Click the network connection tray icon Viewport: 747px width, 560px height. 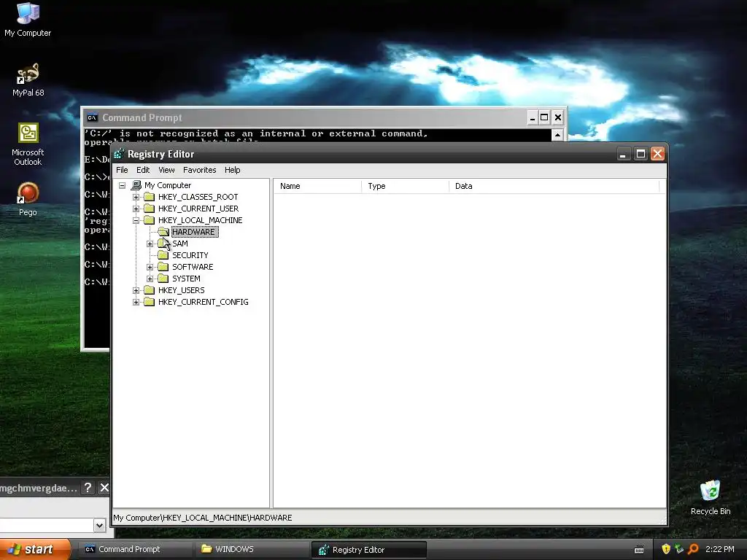[679, 549]
